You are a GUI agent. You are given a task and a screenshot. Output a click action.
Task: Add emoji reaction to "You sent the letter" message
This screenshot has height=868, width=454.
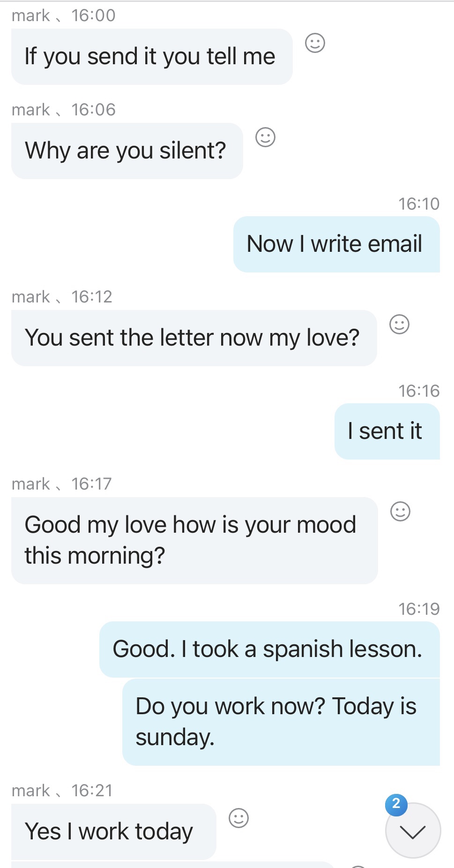[x=399, y=324]
